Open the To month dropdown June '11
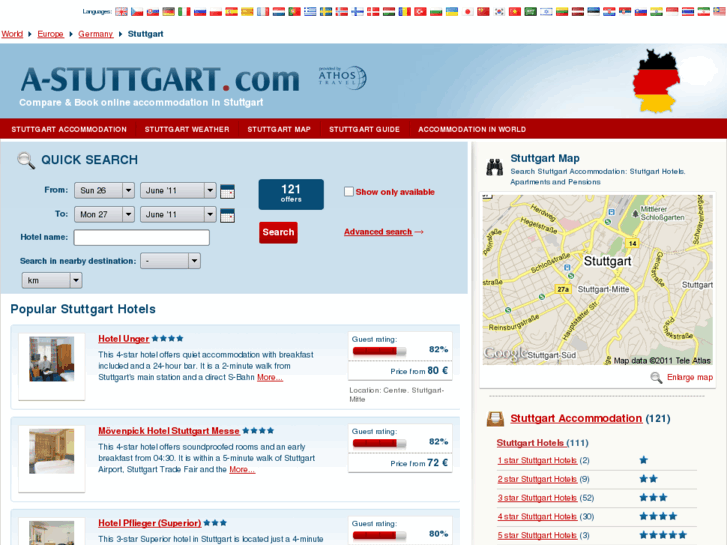Viewport: 727px width, 545px height. coord(178,214)
